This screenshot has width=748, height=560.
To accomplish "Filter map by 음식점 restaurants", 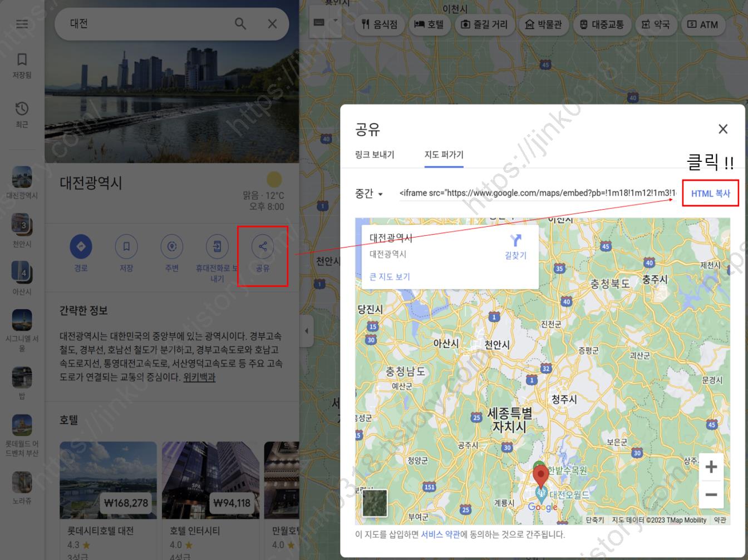I will click(x=380, y=24).
